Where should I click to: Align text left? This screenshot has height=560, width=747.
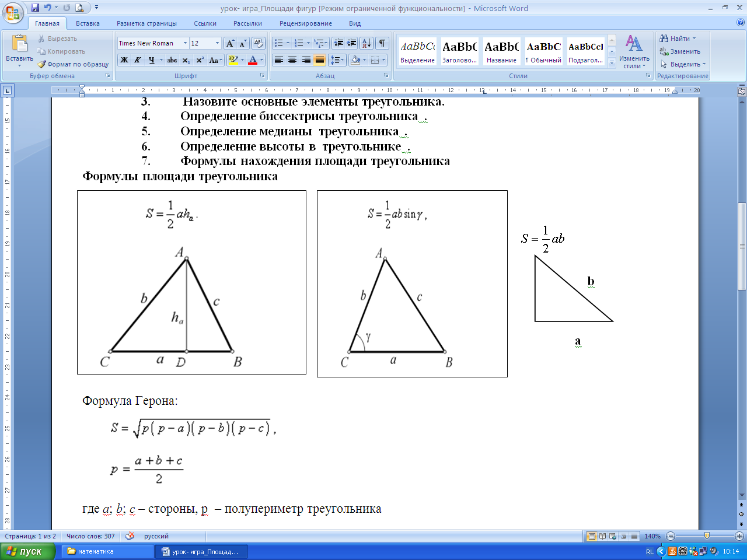(279, 60)
